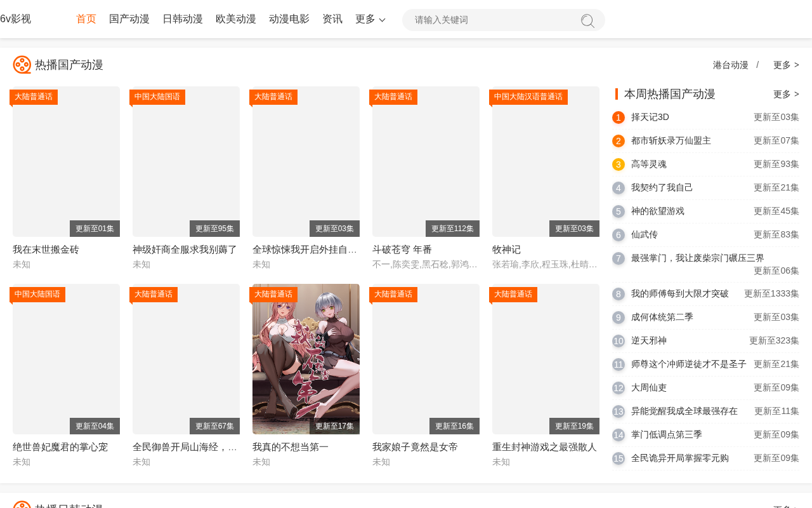Click the search magnifier icon
The image size is (812, 508).
587,20
